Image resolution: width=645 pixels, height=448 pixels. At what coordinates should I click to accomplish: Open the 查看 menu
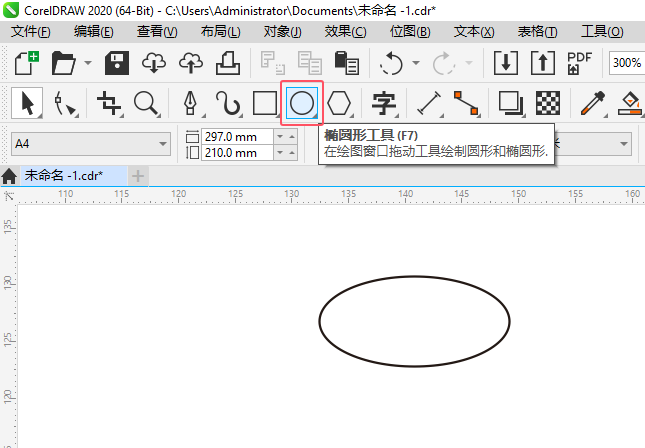coord(157,32)
